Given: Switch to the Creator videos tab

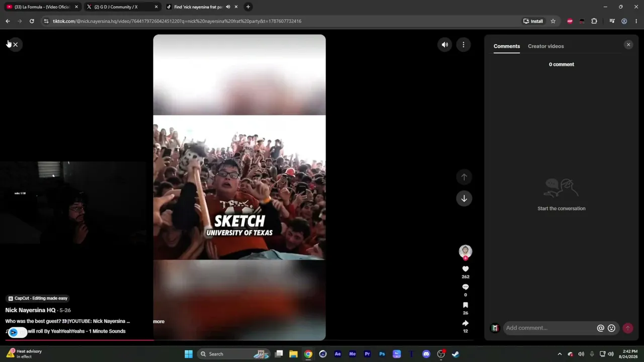Looking at the screenshot, I should (x=546, y=46).
